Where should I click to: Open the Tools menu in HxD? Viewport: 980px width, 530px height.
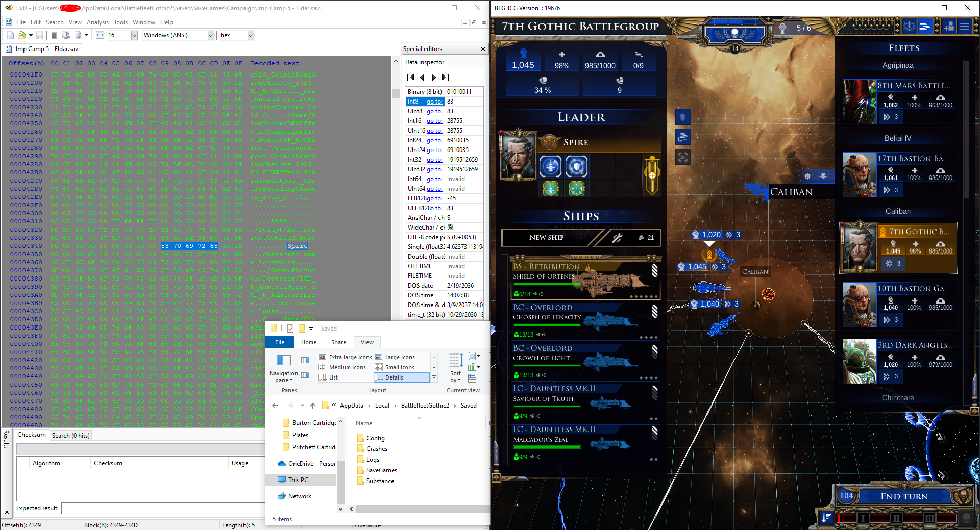point(120,22)
